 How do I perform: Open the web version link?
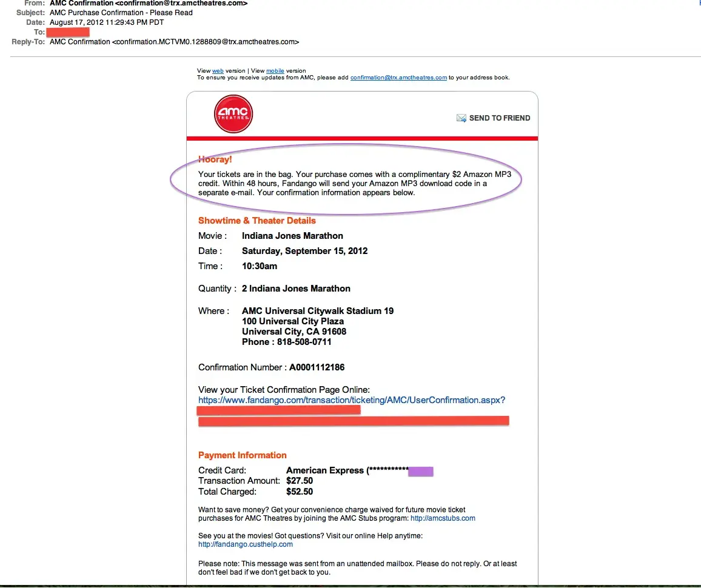[x=218, y=70]
